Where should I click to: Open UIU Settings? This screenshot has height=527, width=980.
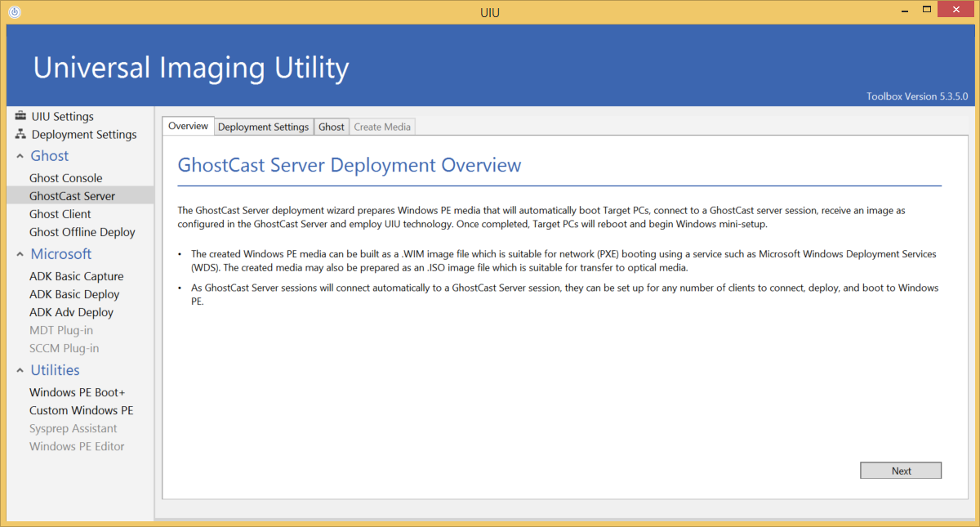click(62, 116)
